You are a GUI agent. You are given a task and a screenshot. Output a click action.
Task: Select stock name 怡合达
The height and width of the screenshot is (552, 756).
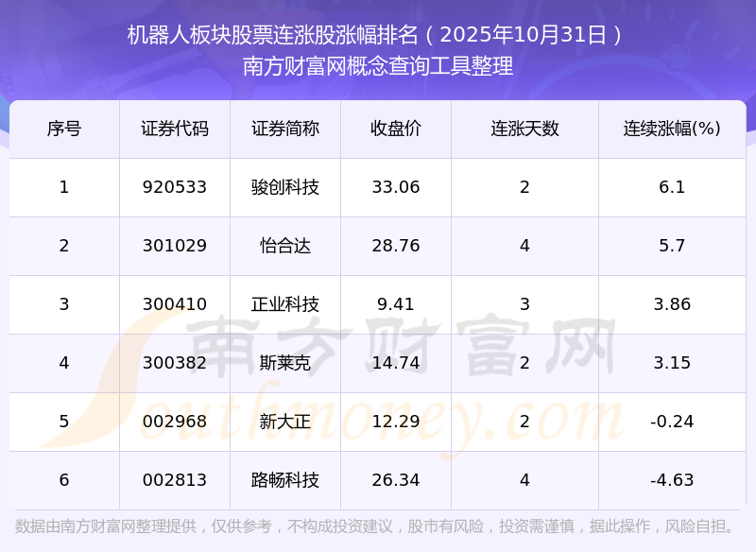285,246
